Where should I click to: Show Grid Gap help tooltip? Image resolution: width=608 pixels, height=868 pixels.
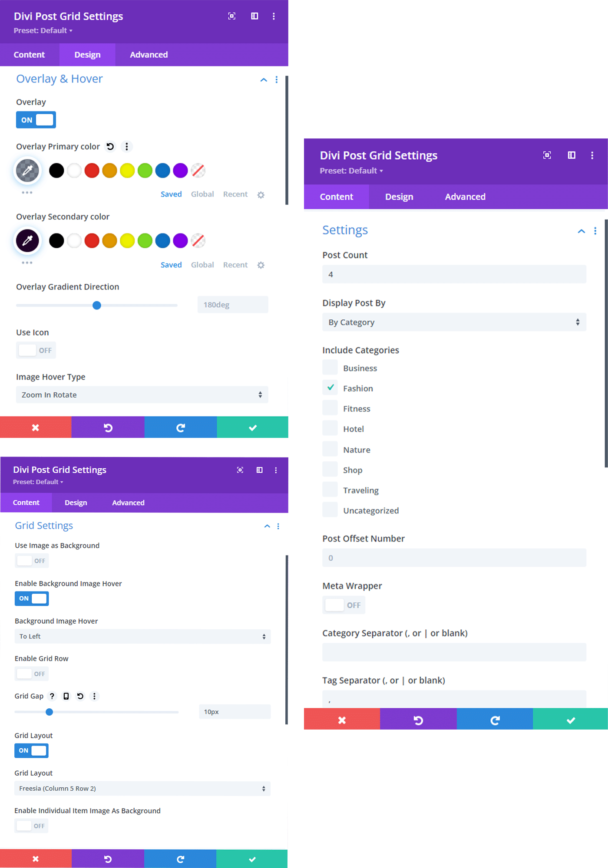(x=52, y=696)
